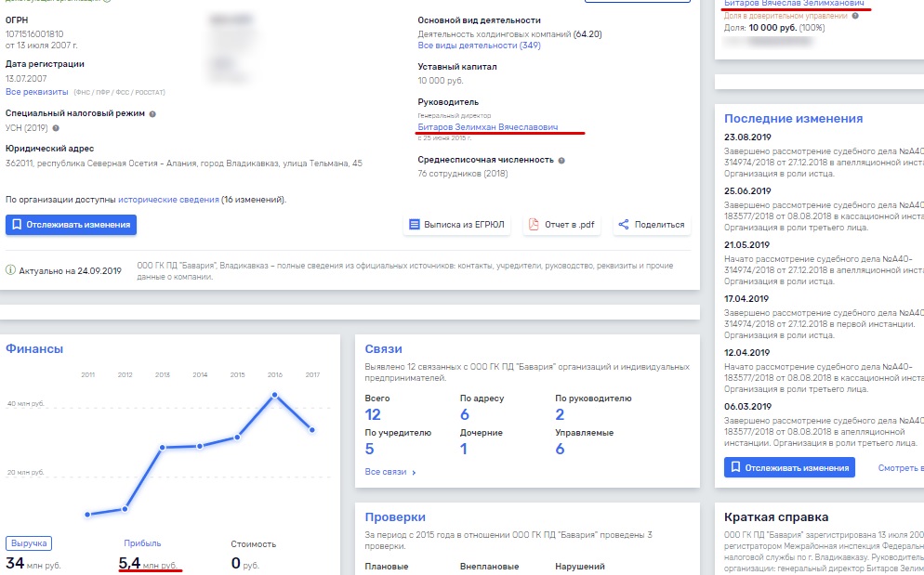
Task: Click Связи section heading
Action: pos(384,348)
